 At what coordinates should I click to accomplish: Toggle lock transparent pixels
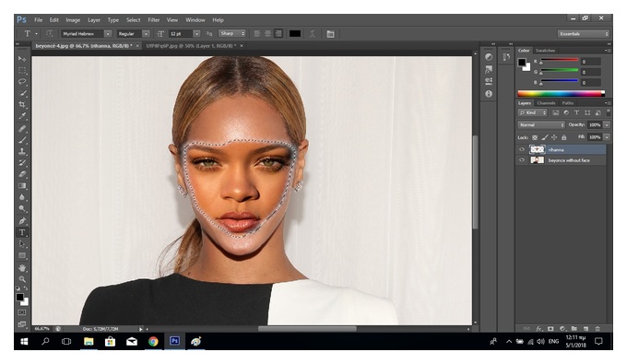click(535, 137)
